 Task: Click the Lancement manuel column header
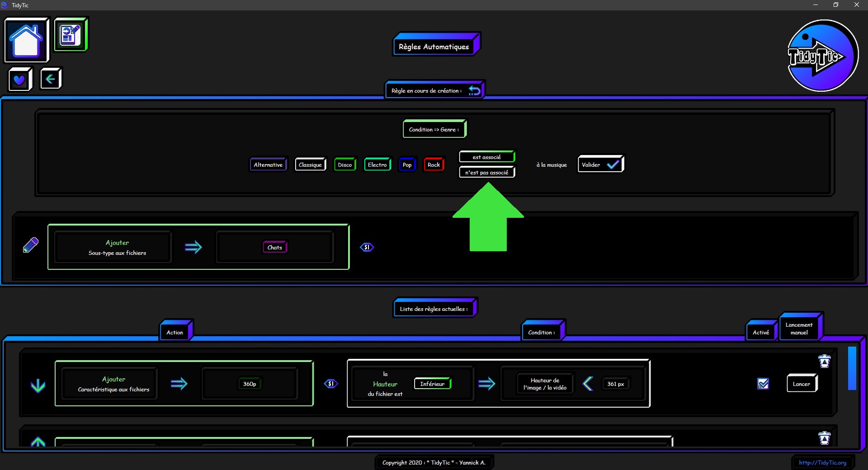[x=800, y=327]
